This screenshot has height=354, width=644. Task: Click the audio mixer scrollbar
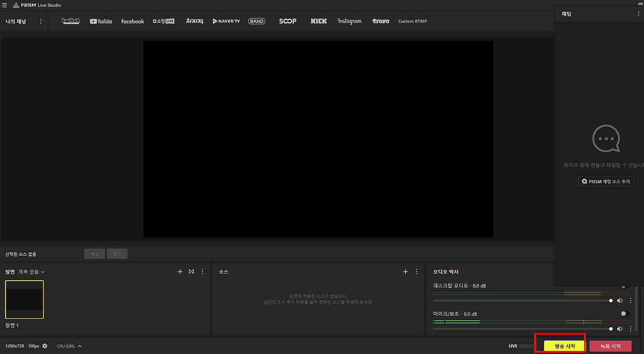pyautogui.click(x=637, y=308)
